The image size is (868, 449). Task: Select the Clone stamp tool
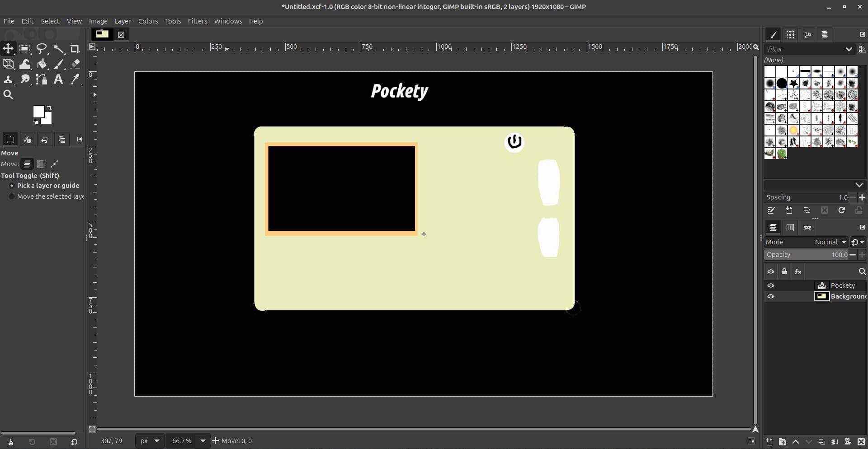(8, 80)
